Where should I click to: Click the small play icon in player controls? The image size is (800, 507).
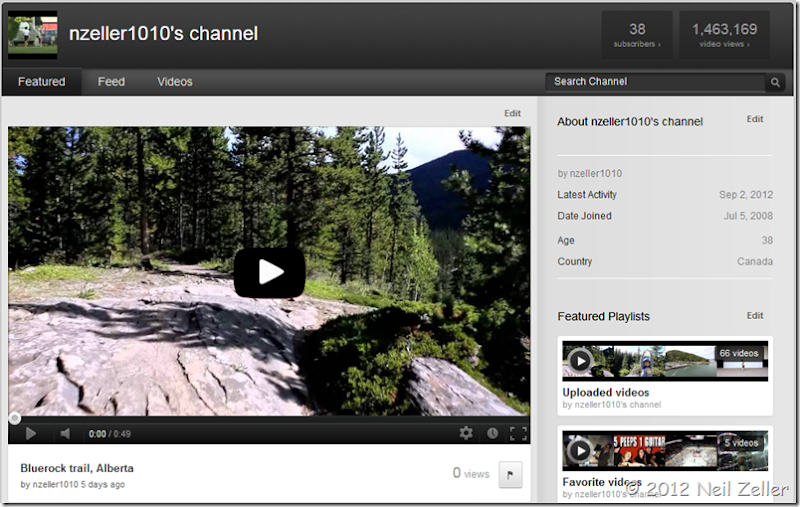pyautogui.click(x=31, y=434)
